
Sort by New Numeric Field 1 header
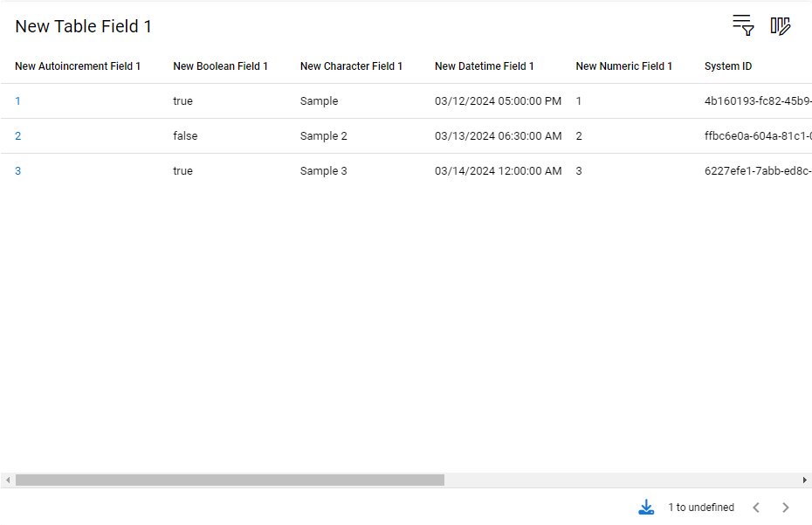coord(623,66)
